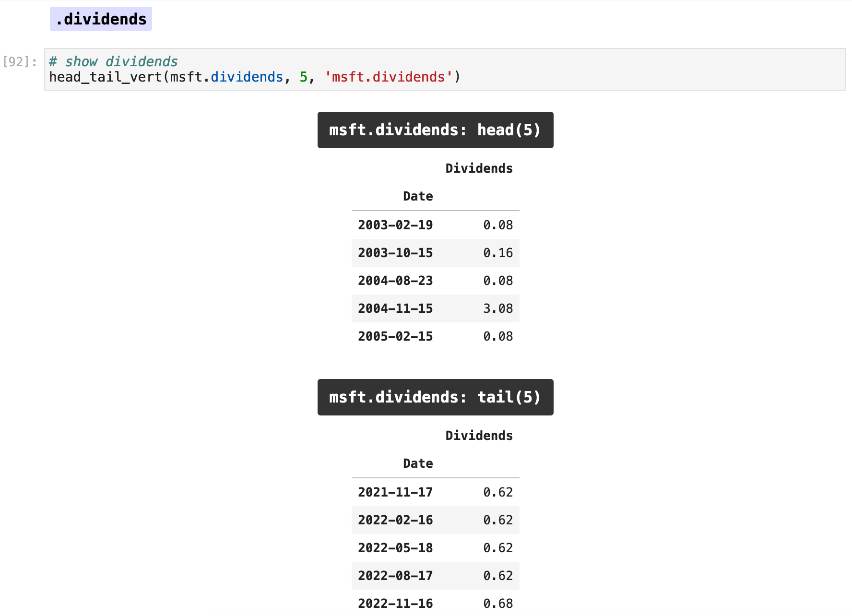Viewport: 852px width, 616px height.
Task: Select the 2021-11-17 date row
Action: [x=435, y=492]
